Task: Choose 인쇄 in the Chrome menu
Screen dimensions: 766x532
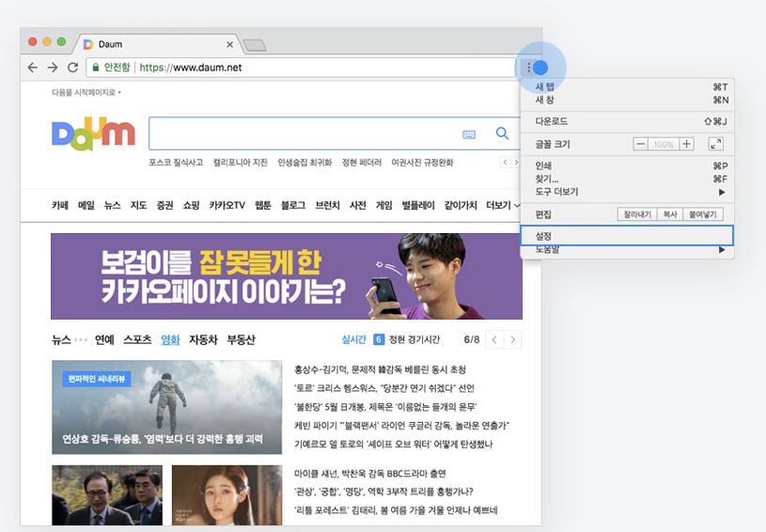Action: (627, 165)
